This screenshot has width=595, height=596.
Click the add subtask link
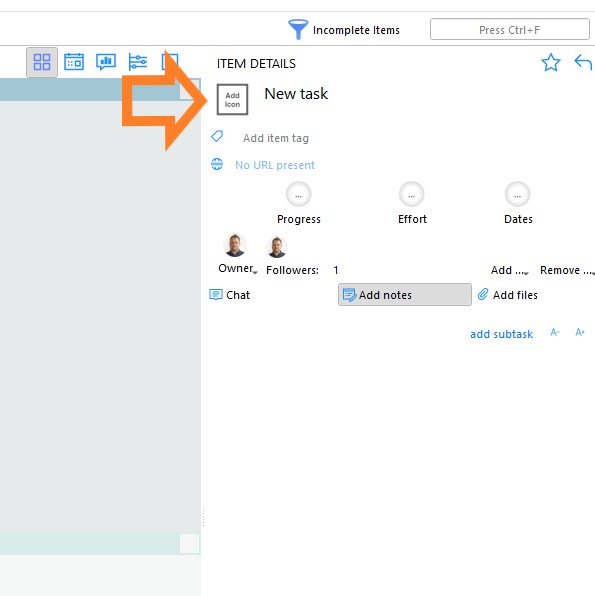click(501, 334)
